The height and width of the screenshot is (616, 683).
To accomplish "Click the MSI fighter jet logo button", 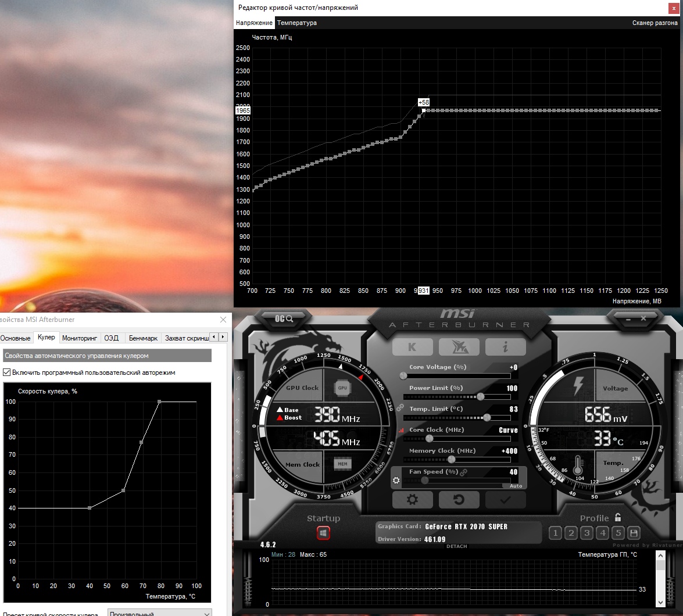I will (x=459, y=347).
